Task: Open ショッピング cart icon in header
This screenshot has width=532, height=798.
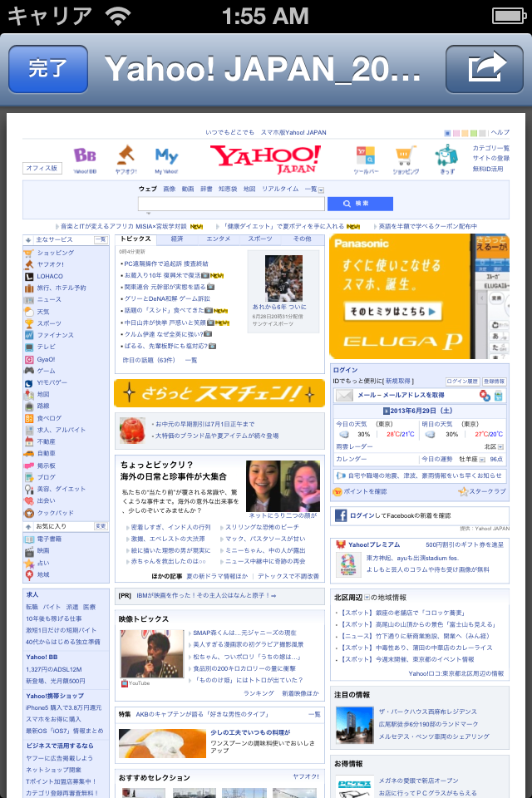Action: point(406,160)
